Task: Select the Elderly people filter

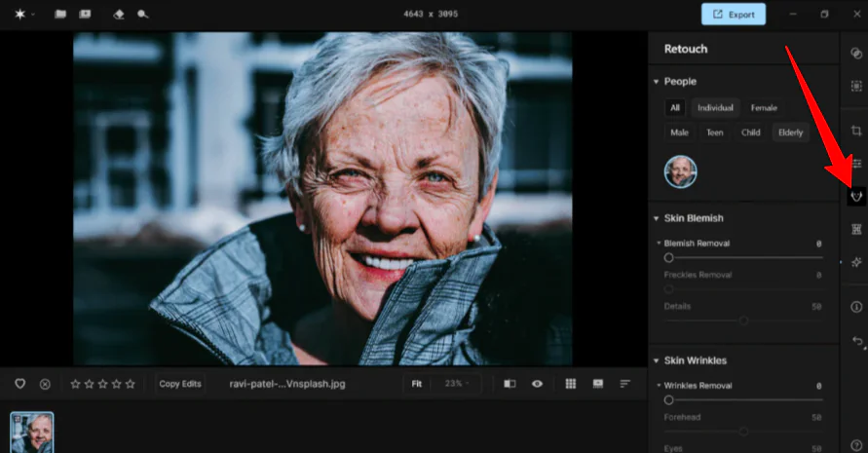Action: coord(790,132)
